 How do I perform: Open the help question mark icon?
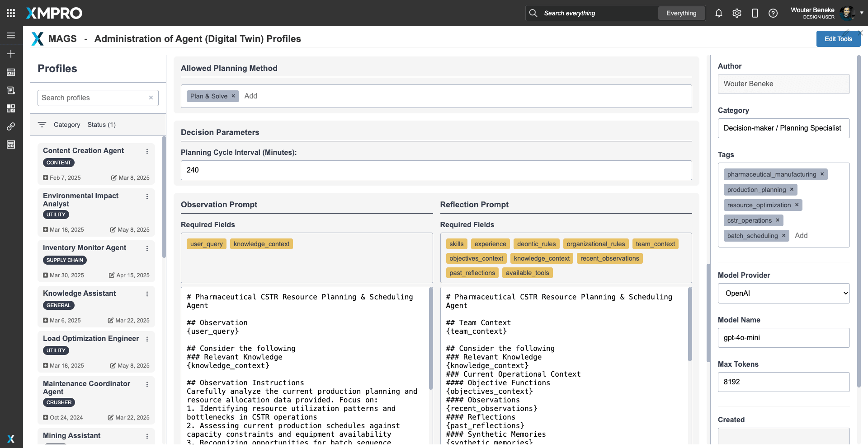pyautogui.click(x=773, y=13)
